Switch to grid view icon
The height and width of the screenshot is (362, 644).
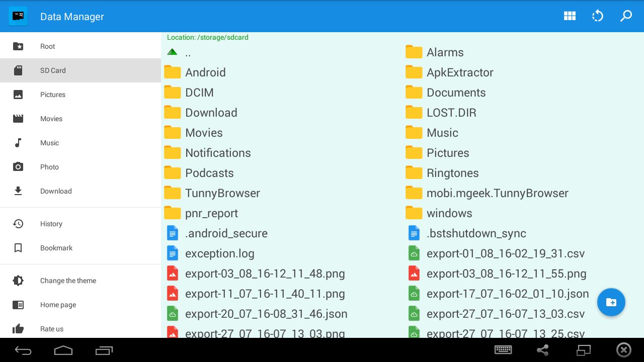pyautogui.click(x=570, y=16)
